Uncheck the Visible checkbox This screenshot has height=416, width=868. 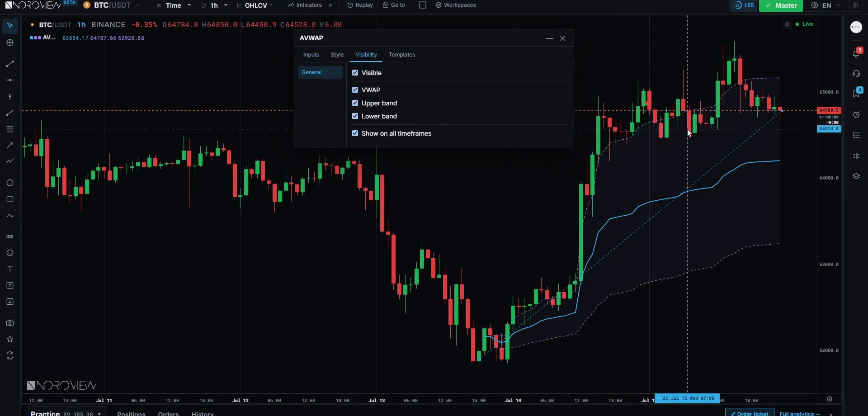[x=355, y=73]
